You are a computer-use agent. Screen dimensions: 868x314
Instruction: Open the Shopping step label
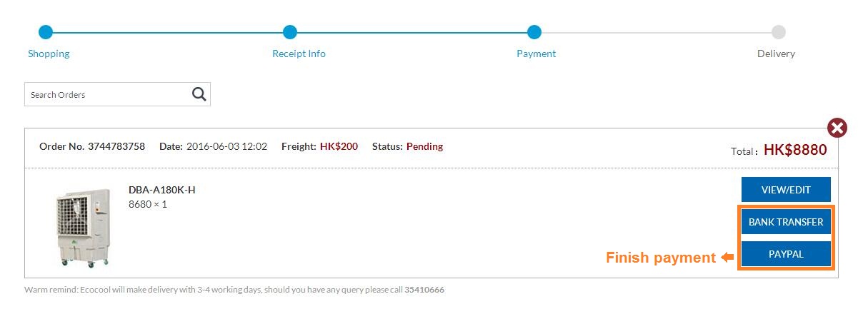click(49, 54)
